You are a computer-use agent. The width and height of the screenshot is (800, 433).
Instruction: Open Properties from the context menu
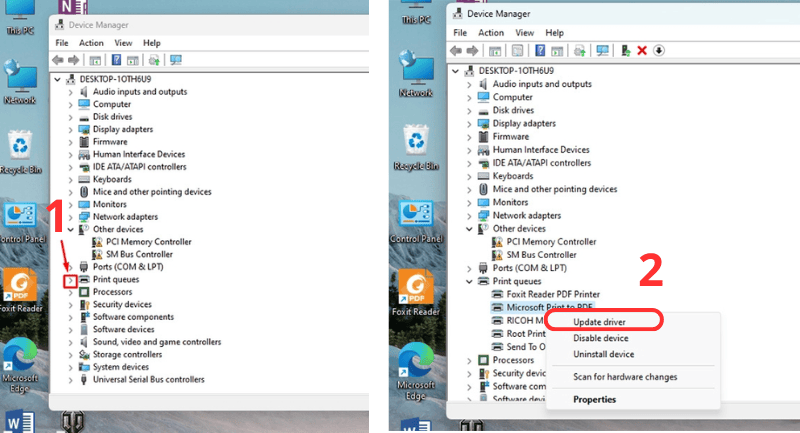coord(594,400)
